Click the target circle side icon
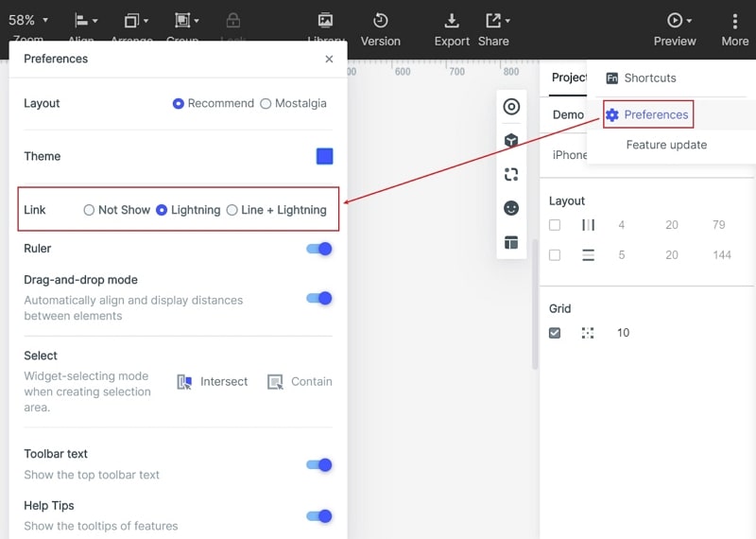 [511, 107]
